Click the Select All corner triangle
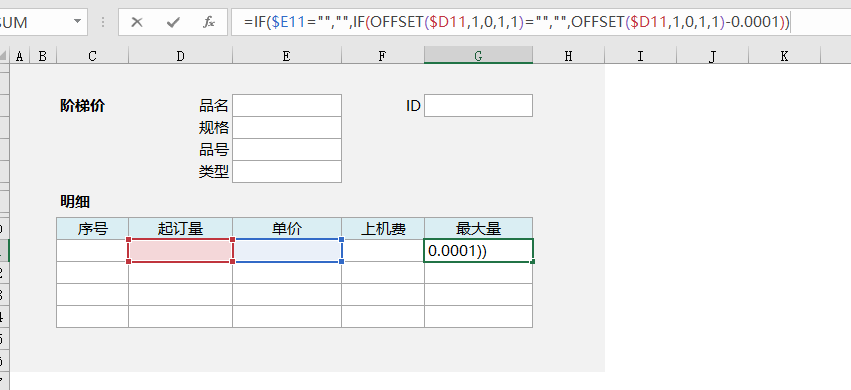851x390 pixels. click(x=4, y=56)
